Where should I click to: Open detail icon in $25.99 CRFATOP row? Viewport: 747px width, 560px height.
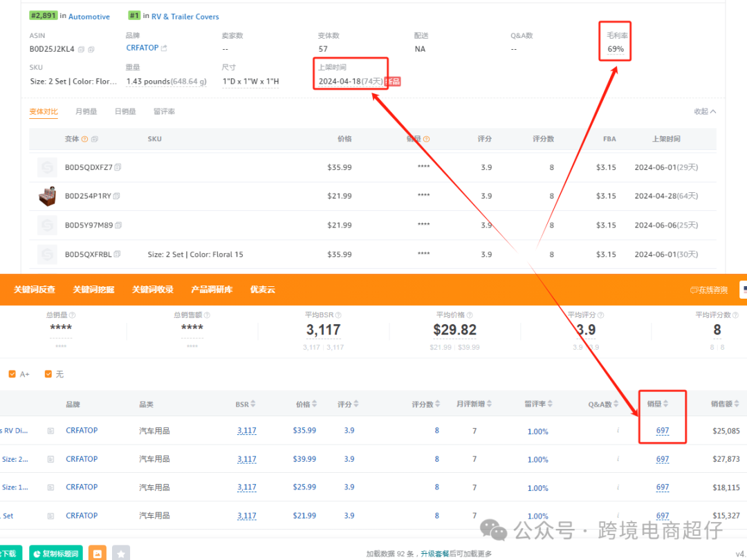[x=50, y=487]
